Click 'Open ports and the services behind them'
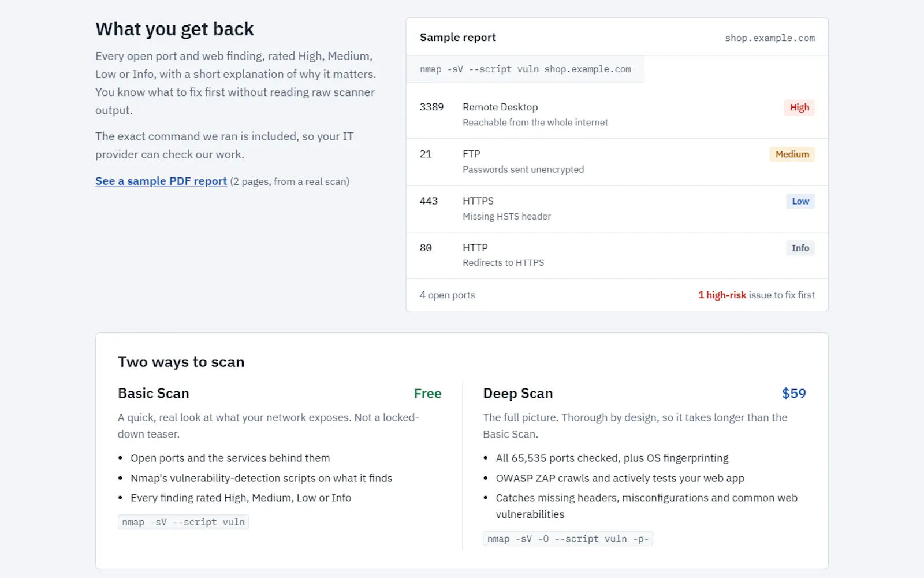 click(230, 458)
